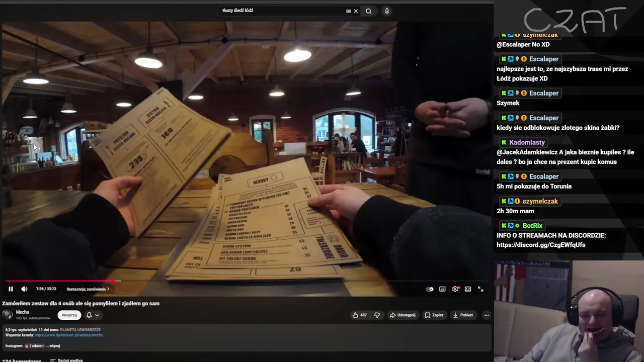Viewport: 644px width, 362px height.
Task: Open the on-screen keyboard in search
Action: (349, 11)
